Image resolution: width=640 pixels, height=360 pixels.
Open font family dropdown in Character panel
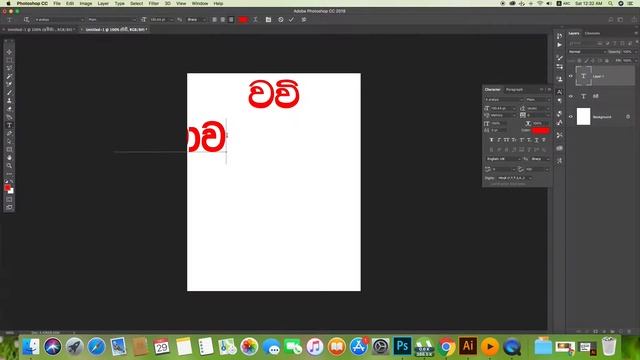[x=504, y=100]
